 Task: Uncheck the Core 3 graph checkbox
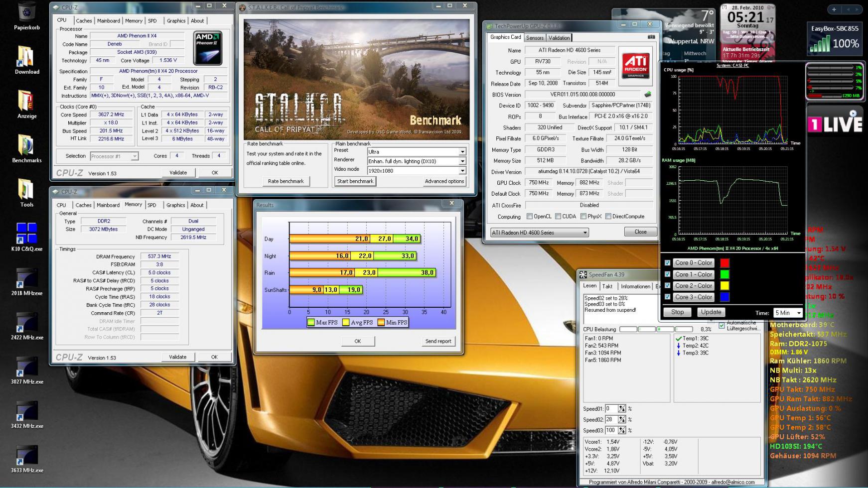667,297
